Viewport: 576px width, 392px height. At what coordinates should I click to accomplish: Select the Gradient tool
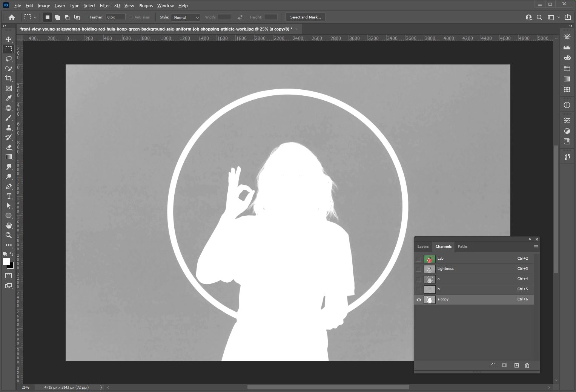pyautogui.click(x=9, y=157)
